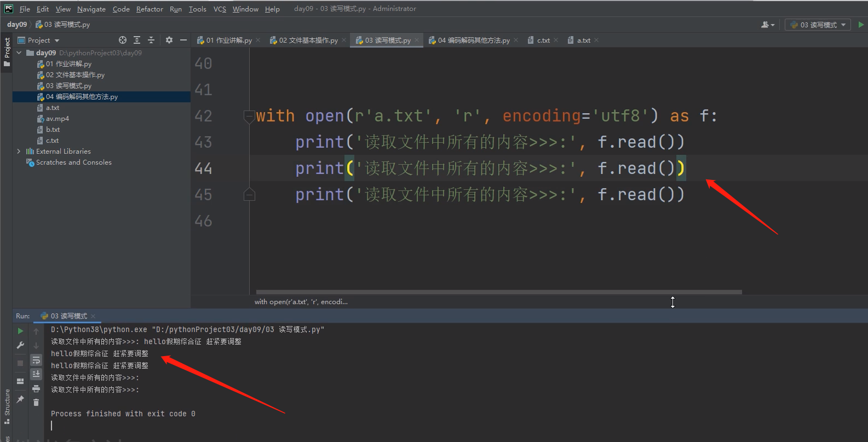Collapse the day09 folder node

tap(19, 53)
